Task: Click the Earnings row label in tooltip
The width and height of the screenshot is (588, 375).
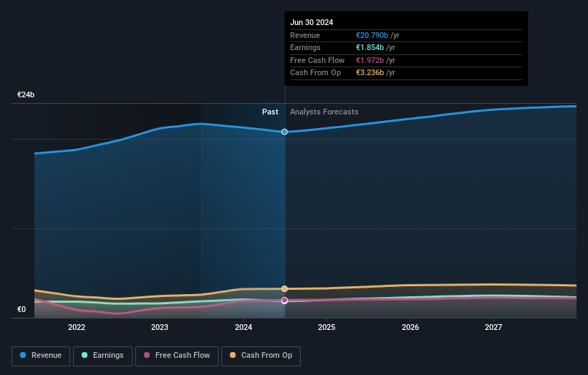Action: click(x=305, y=47)
